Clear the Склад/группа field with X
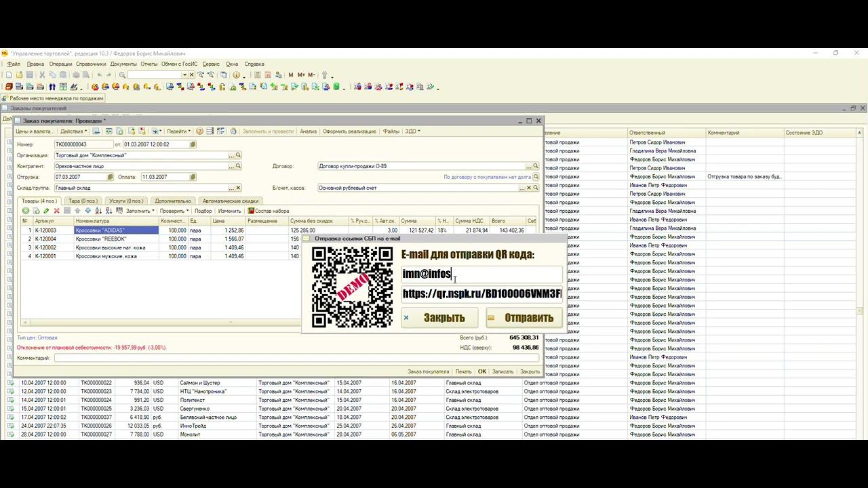This screenshot has width=868, height=488. (238, 188)
